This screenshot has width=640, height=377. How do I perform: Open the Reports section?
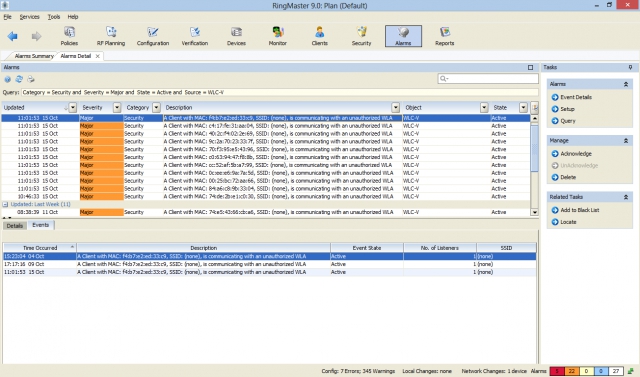click(444, 36)
